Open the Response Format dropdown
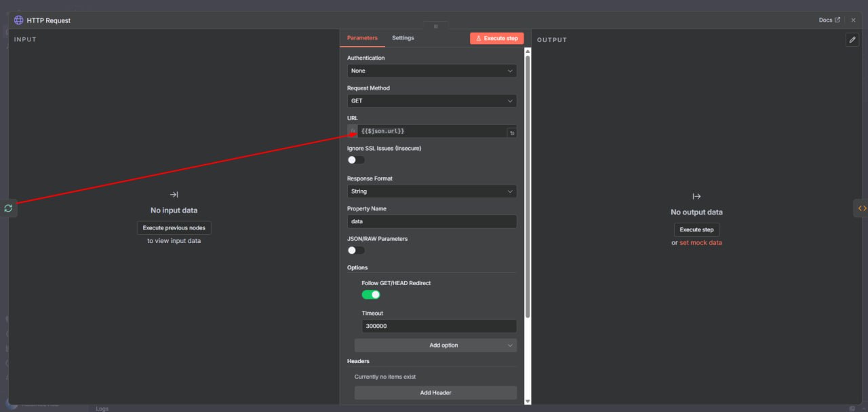Screen dimensions: 868x412 [x=432, y=191]
